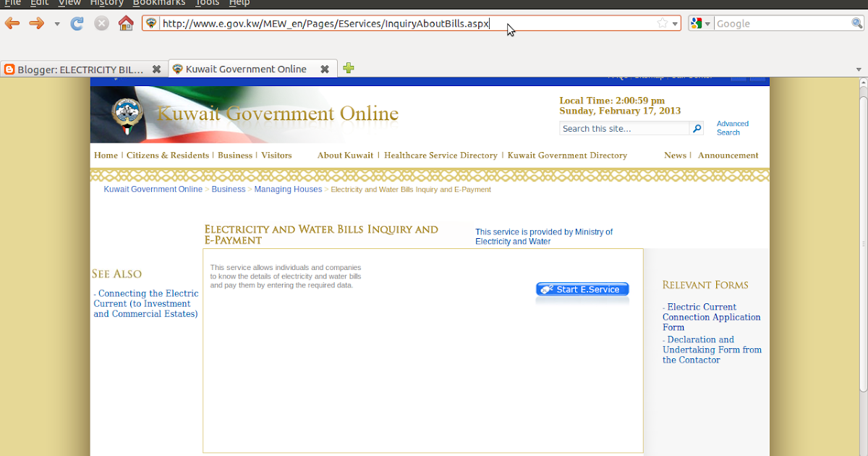This screenshot has width=868, height=456.
Task: Close the Blogger tab
Action: pos(156,69)
